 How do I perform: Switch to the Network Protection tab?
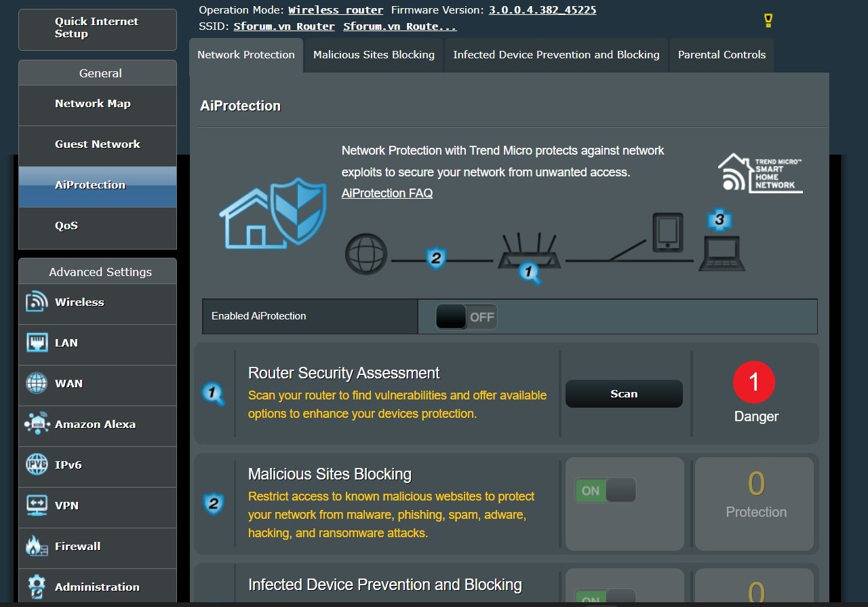[246, 55]
